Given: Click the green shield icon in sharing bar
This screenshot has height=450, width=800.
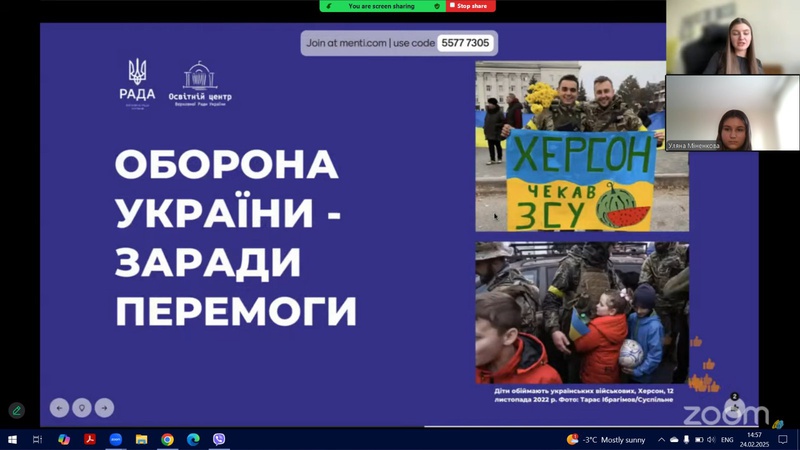Looking at the screenshot, I should (438, 6).
